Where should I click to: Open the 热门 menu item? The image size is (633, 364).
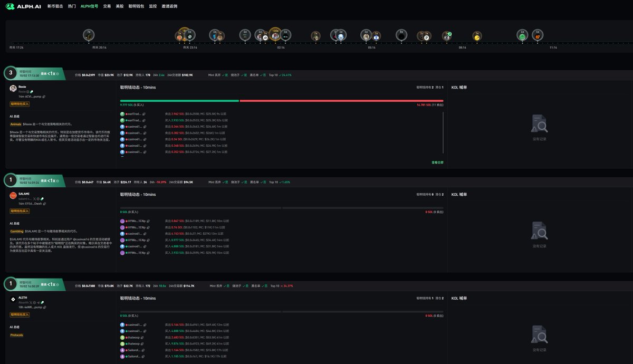72,6
